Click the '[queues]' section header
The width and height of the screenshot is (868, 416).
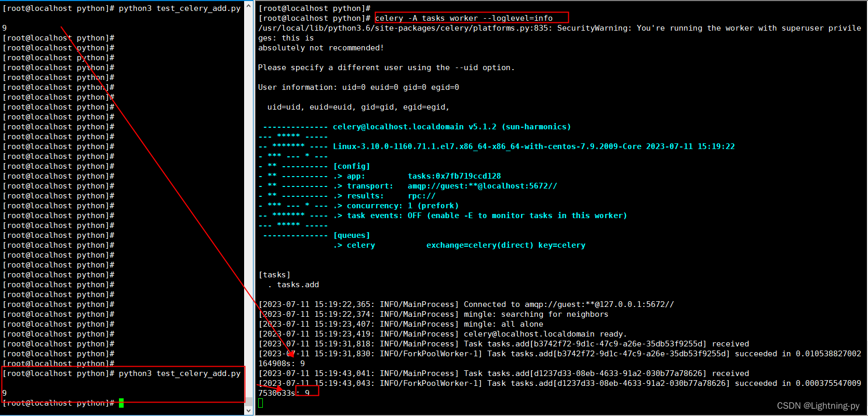pyautogui.click(x=352, y=235)
